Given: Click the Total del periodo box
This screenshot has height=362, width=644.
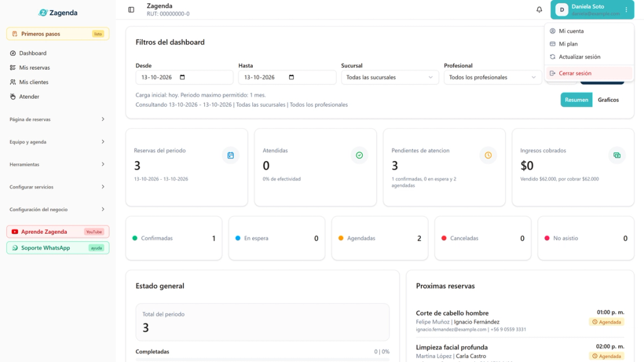Looking at the screenshot, I should pos(262,322).
